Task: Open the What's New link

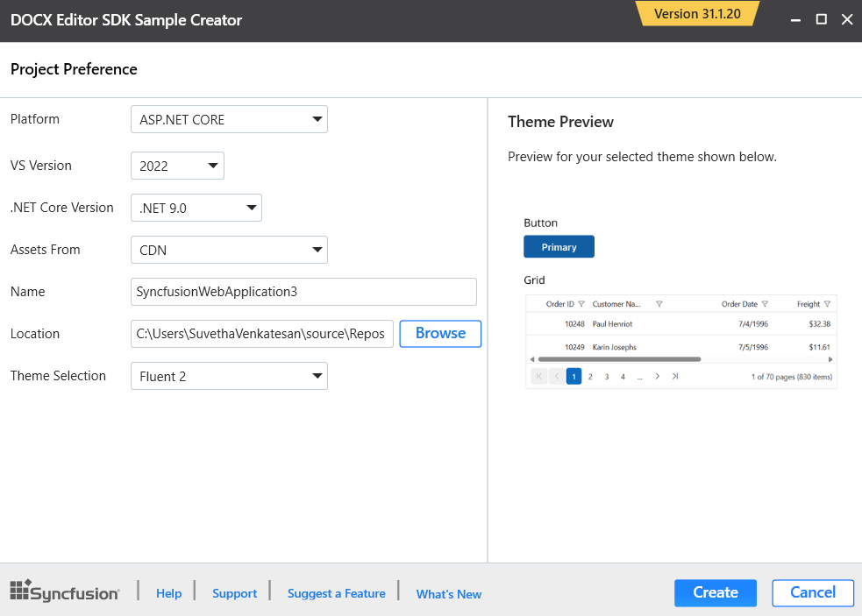Action: (x=448, y=593)
